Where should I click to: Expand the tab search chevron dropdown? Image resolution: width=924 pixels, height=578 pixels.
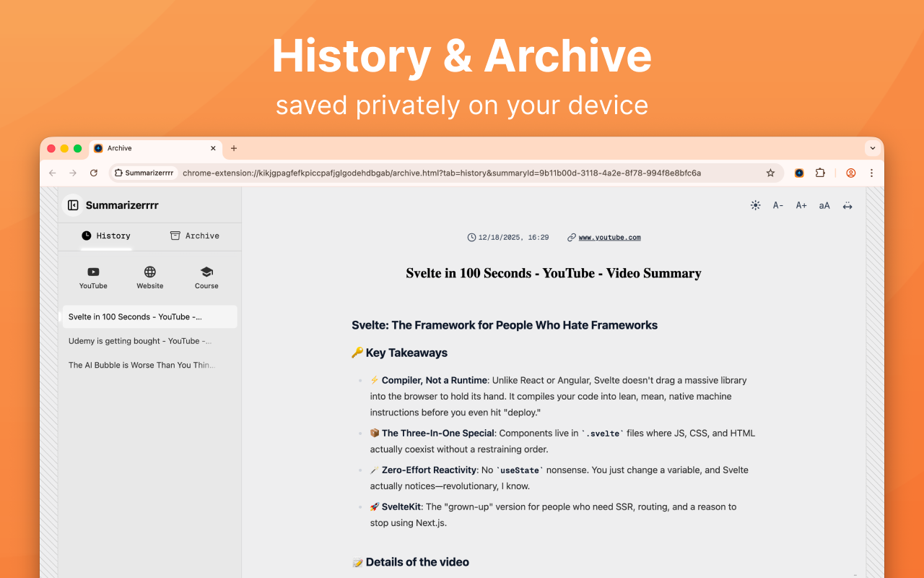point(873,148)
